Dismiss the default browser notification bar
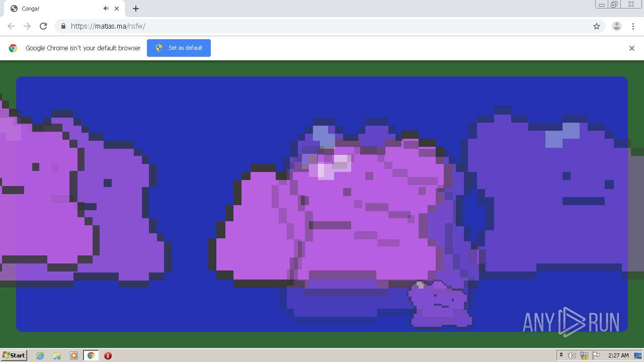644x362 pixels. [632, 48]
